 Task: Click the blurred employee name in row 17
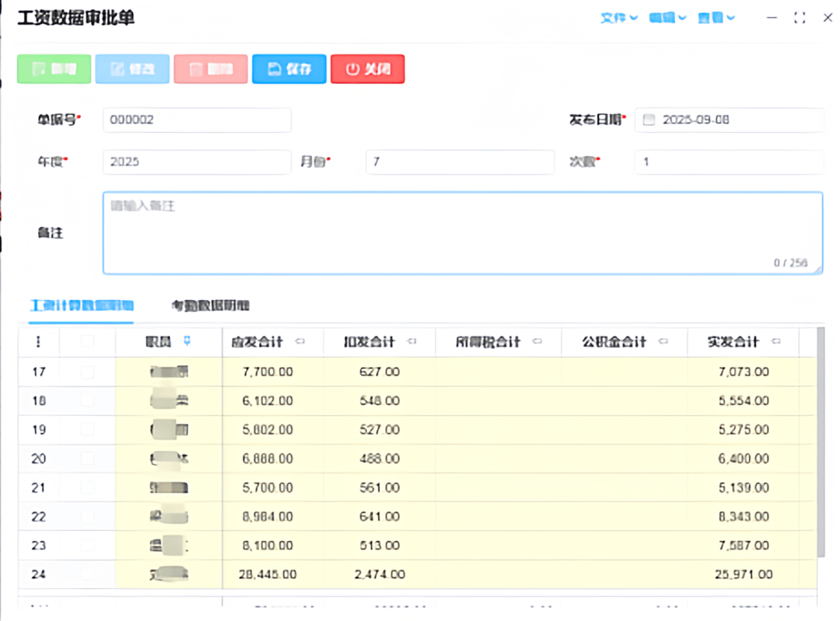(169, 372)
